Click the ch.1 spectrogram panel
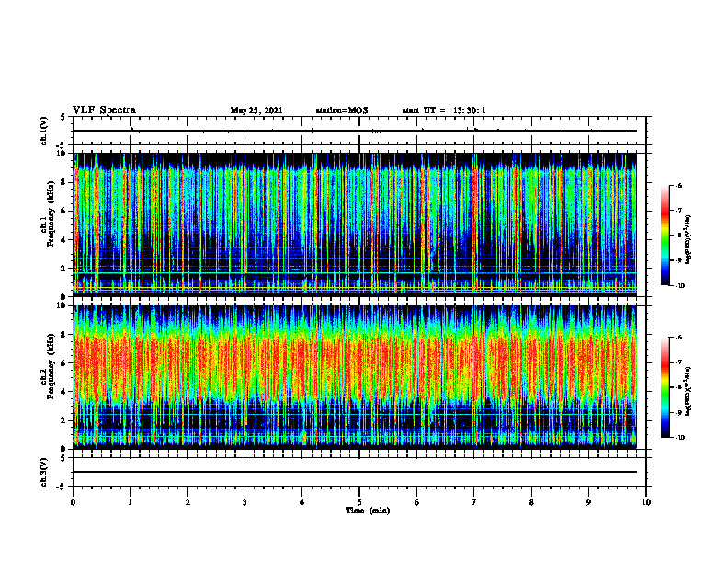This screenshot has width=728, height=563. [355, 224]
